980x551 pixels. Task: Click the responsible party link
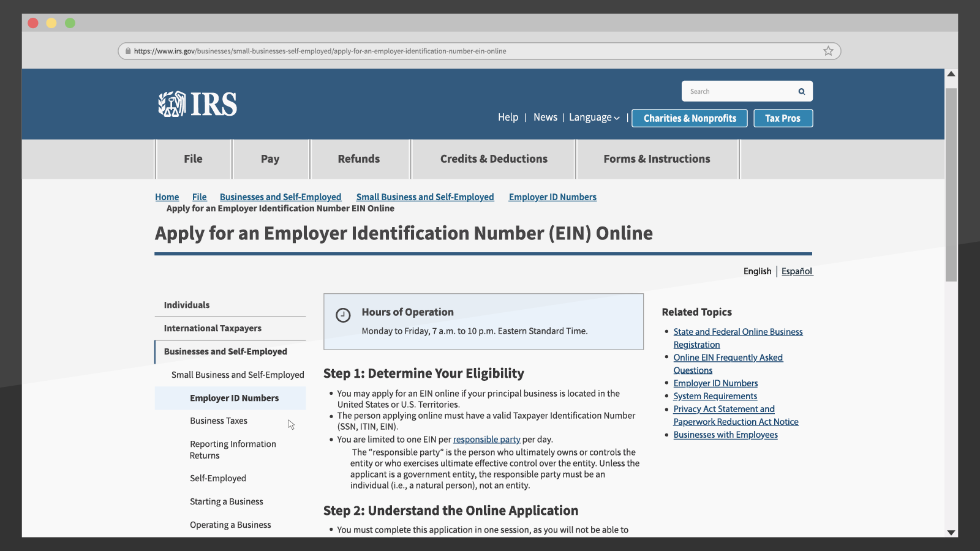click(x=486, y=440)
